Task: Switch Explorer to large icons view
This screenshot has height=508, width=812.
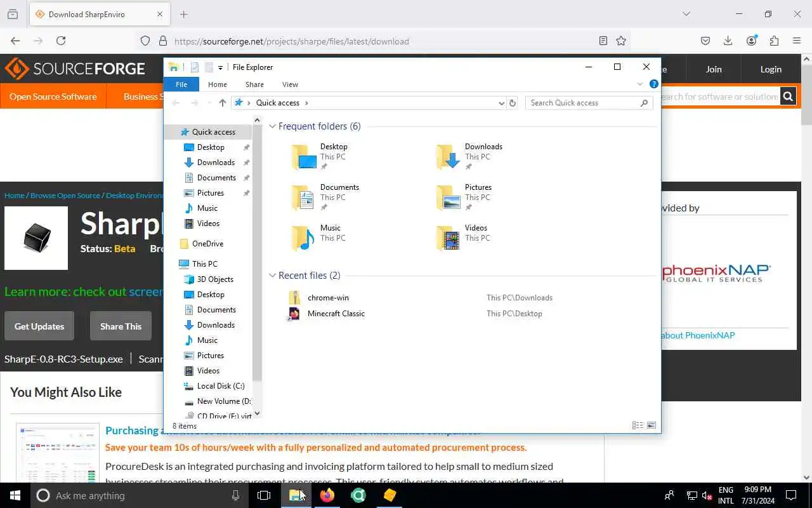Action: point(652,425)
